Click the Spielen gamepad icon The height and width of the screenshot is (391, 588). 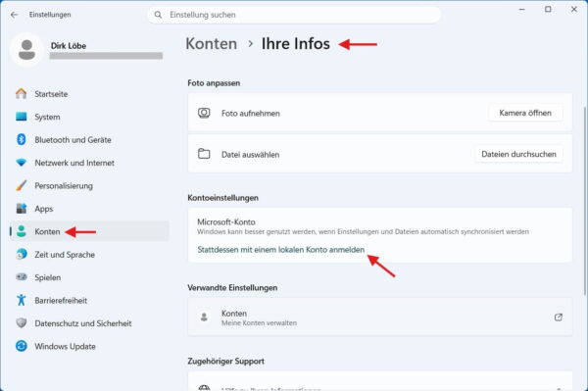(22, 277)
